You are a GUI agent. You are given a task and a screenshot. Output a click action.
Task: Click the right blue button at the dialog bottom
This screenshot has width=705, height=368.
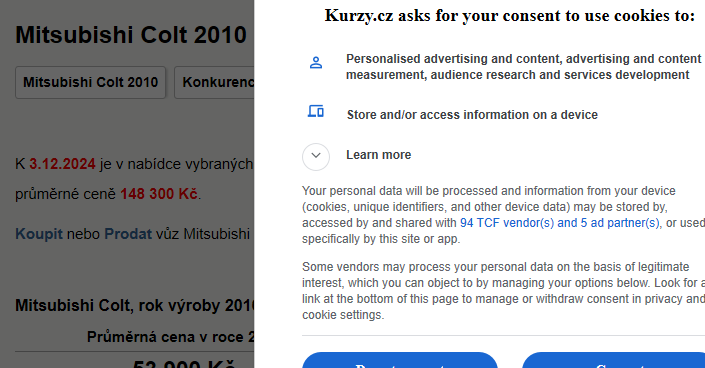[613, 360]
